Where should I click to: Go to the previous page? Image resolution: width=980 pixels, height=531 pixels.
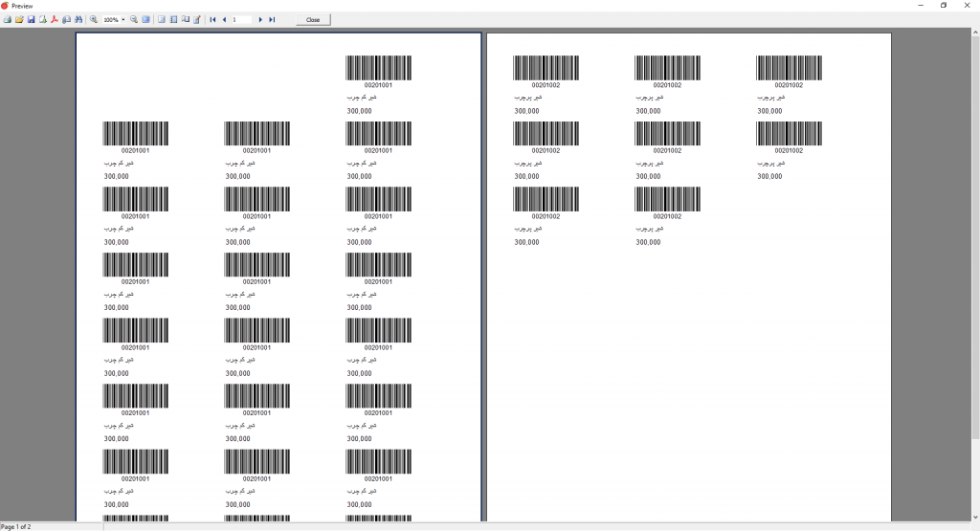coord(224,19)
